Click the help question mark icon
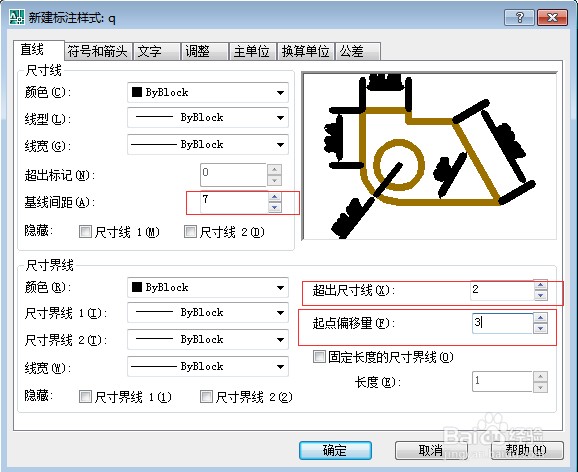 tap(519, 17)
